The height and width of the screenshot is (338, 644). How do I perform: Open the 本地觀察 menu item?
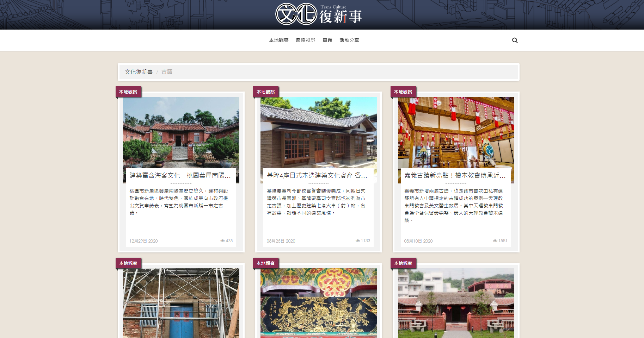point(278,40)
